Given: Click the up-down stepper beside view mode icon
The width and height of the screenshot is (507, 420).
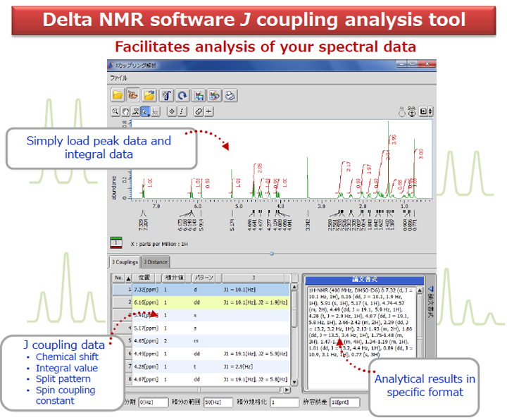Looking at the screenshot, I should click(430, 111).
